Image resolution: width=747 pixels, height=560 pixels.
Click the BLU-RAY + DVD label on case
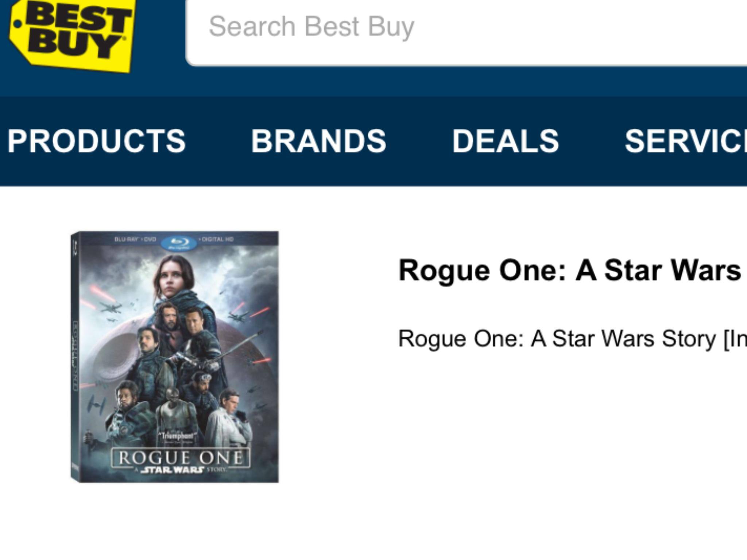[x=135, y=239]
